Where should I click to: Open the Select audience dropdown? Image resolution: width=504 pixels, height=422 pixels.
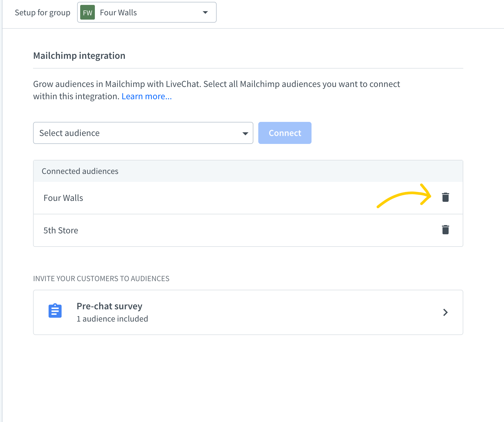point(143,133)
